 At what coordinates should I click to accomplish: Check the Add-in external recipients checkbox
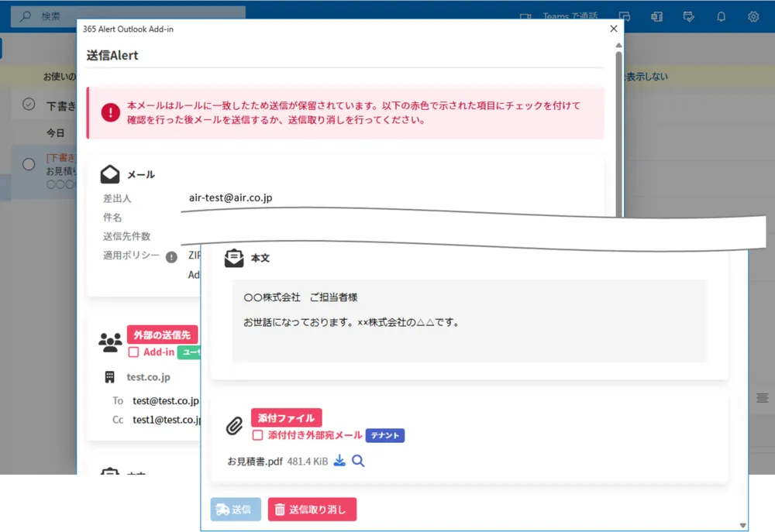(x=133, y=352)
